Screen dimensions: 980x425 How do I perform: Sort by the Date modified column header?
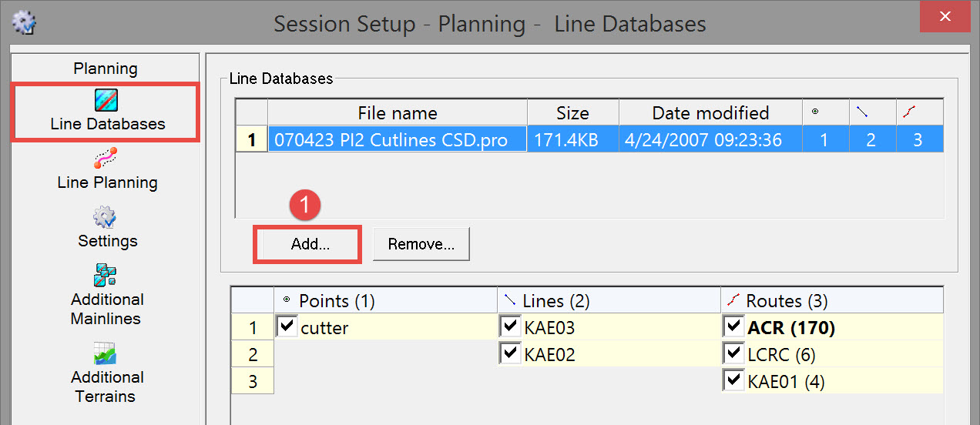click(710, 113)
